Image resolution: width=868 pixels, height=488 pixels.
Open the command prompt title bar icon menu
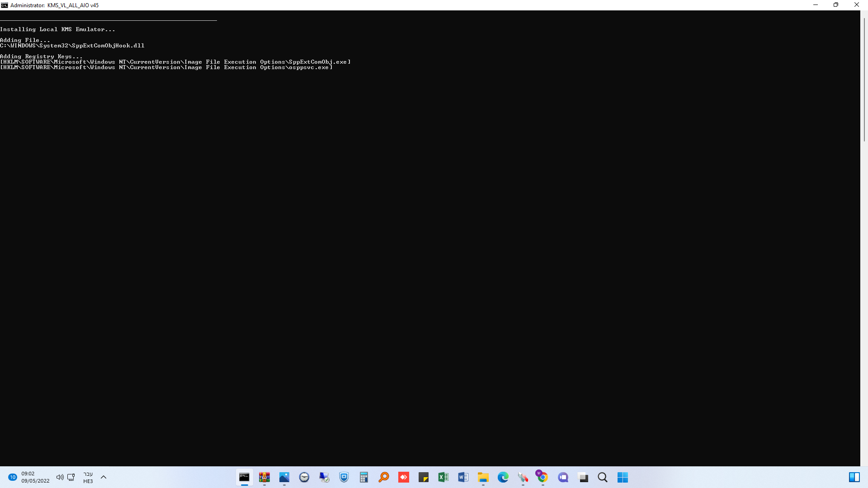(5, 5)
